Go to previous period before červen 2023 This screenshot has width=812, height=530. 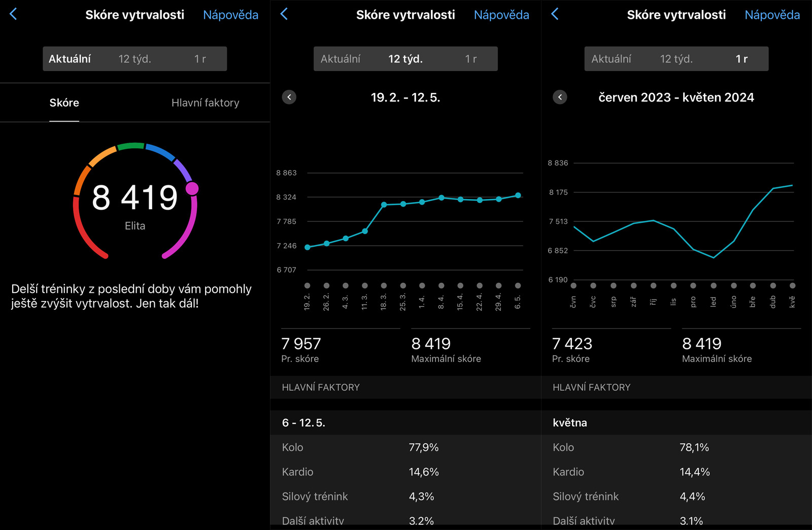[x=560, y=97]
